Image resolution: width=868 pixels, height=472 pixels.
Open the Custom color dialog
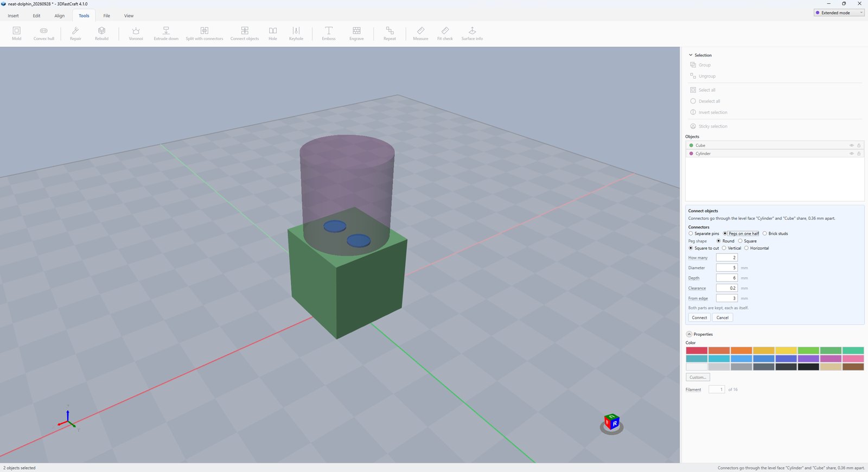tap(698, 377)
